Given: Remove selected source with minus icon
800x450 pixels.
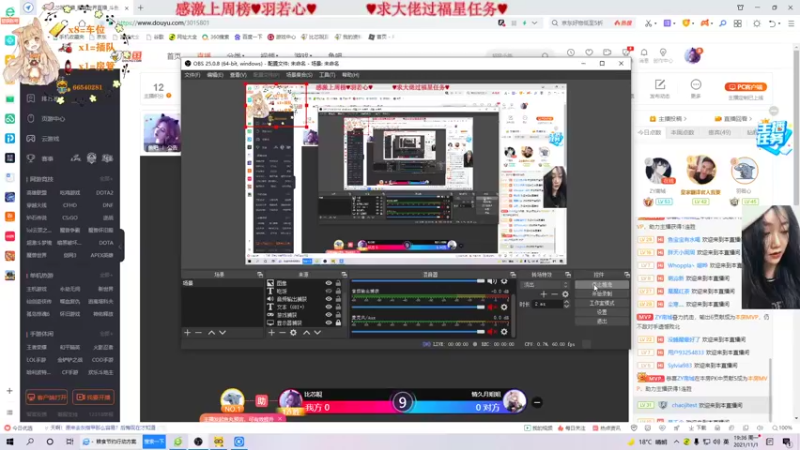Looking at the screenshot, I should [x=282, y=333].
